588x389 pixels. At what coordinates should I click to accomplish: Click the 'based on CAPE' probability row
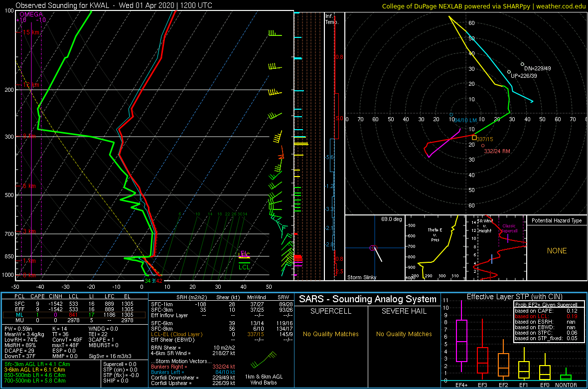click(546, 311)
